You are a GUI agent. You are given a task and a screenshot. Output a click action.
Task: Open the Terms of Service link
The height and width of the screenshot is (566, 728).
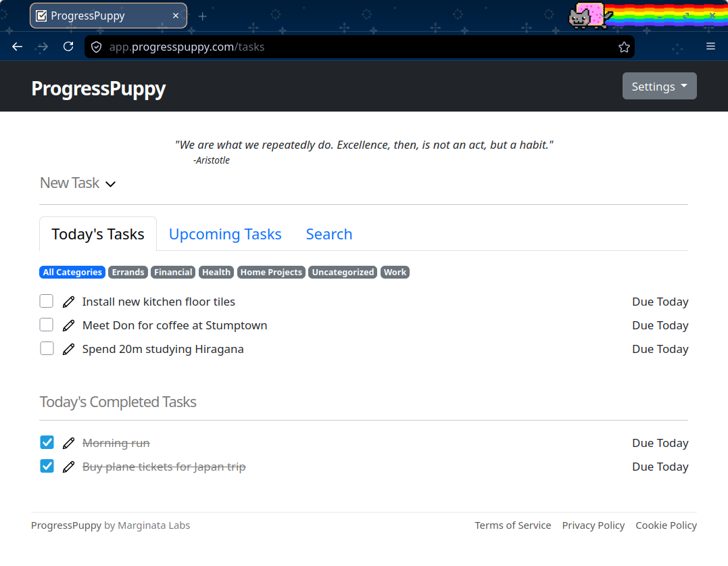[x=513, y=525]
